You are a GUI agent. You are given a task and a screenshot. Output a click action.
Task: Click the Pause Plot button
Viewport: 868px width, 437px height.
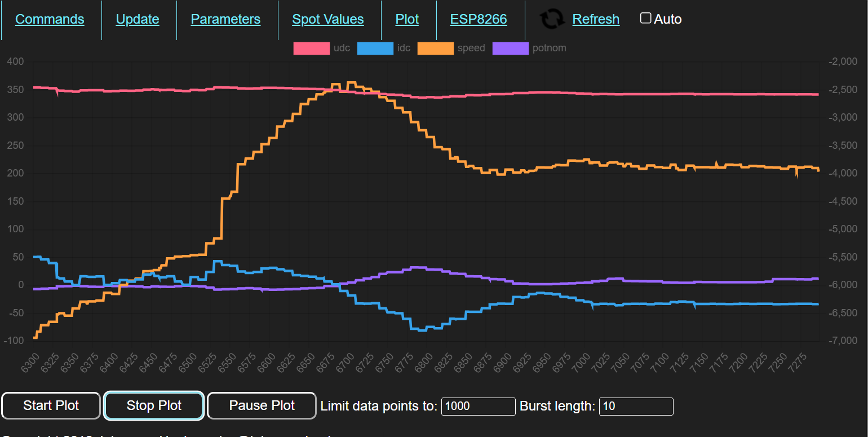pos(262,405)
